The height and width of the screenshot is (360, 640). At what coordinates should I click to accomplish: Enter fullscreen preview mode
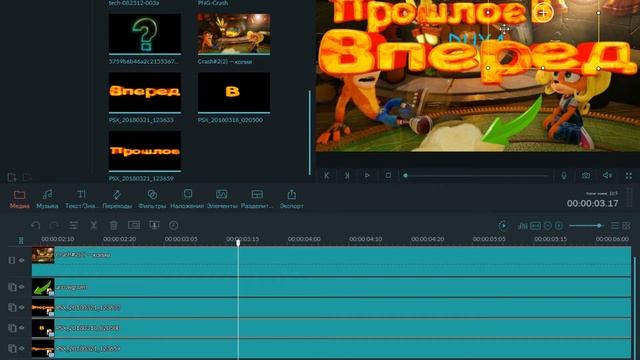coord(629,176)
